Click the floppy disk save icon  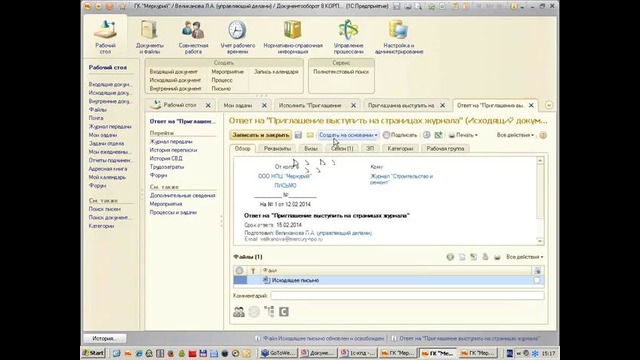(x=298, y=135)
